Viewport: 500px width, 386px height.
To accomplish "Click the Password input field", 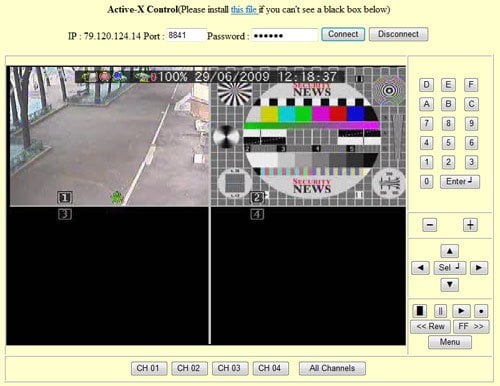I will point(284,35).
